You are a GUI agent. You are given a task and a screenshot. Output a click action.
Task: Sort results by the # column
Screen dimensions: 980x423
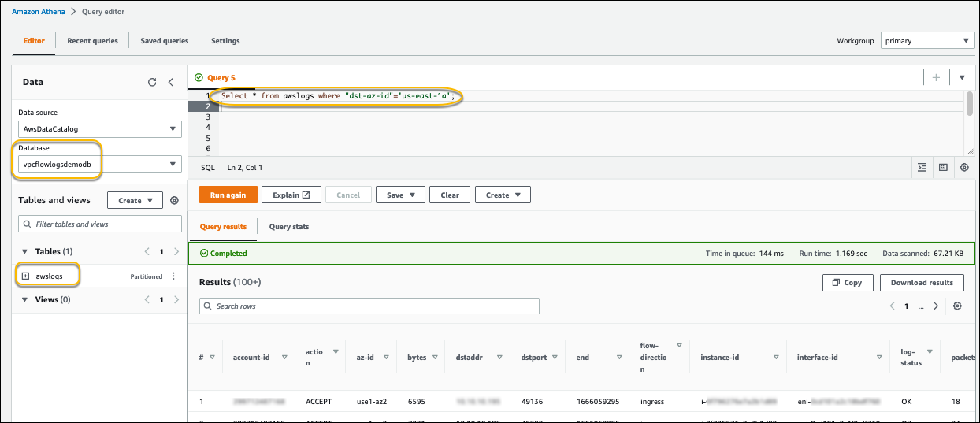tap(211, 357)
